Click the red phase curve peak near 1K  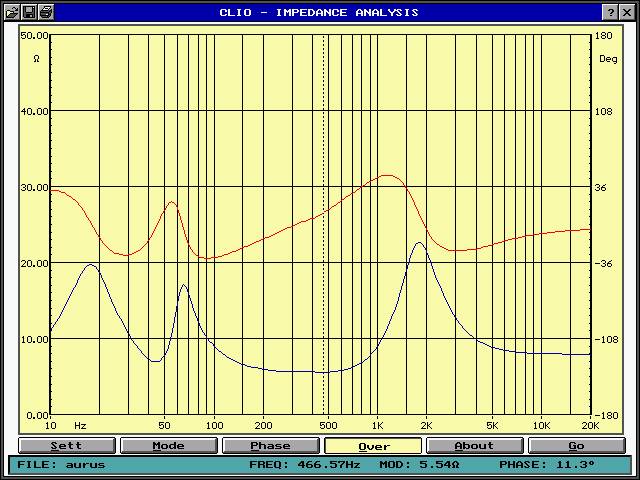[387, 176]
